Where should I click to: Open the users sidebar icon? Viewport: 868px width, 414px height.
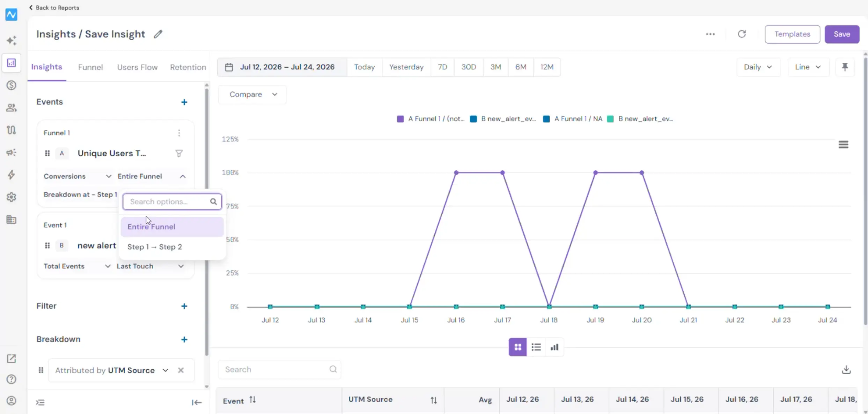[11, 108]
